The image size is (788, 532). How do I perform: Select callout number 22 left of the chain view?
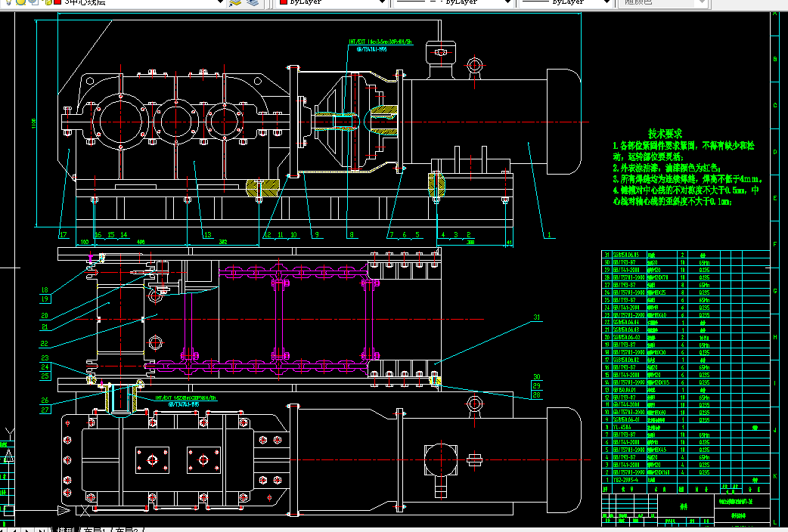point(44,344)
